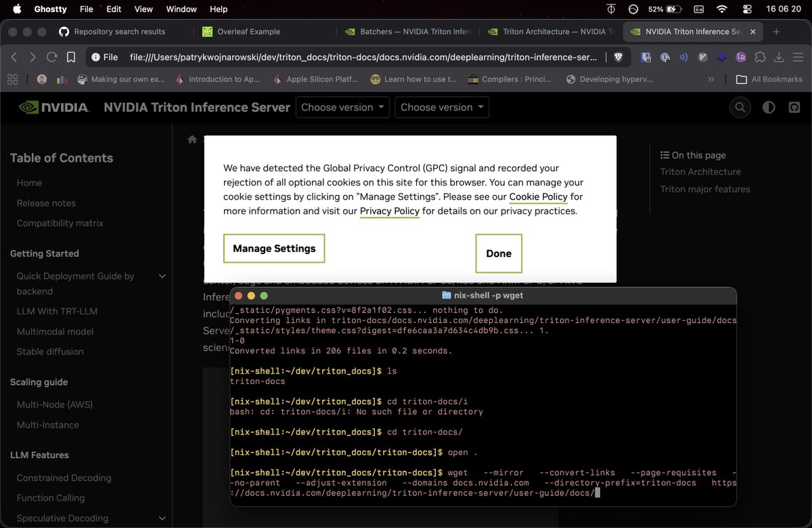Viewport: 812px width, 528px height.
Task: Switch to Triton Architecture tab
Action: click(549, 32)
